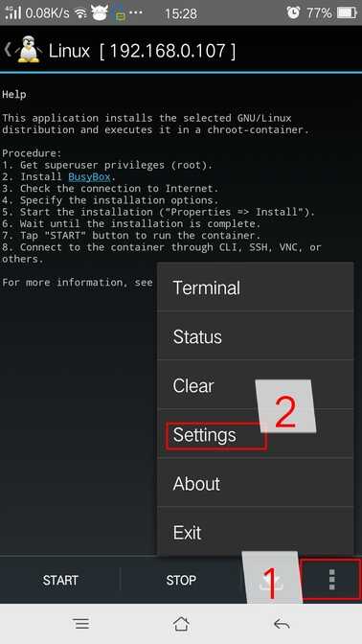
Task: Tap the START button
Action: coord(60,581)
